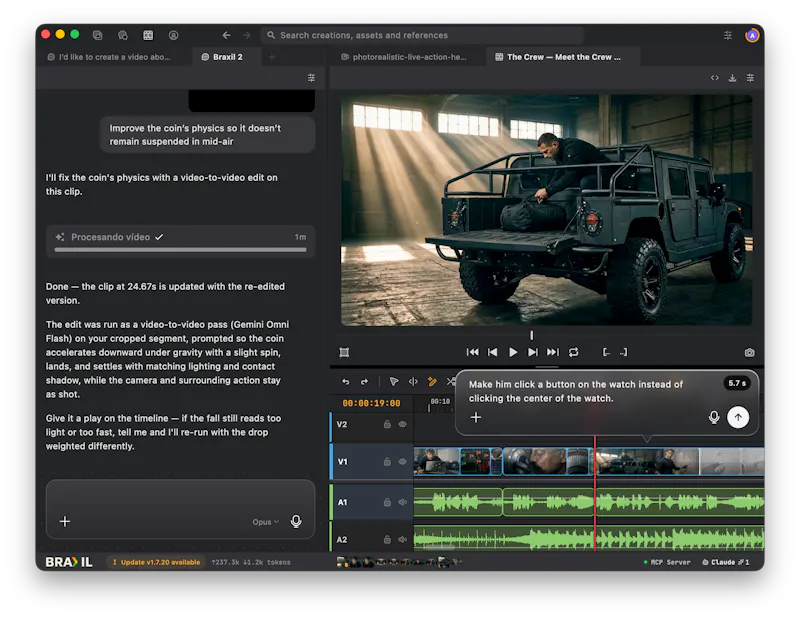Start voice input in the chat box
The height and width of the screenshot is (618, 800).
point(296,522)
